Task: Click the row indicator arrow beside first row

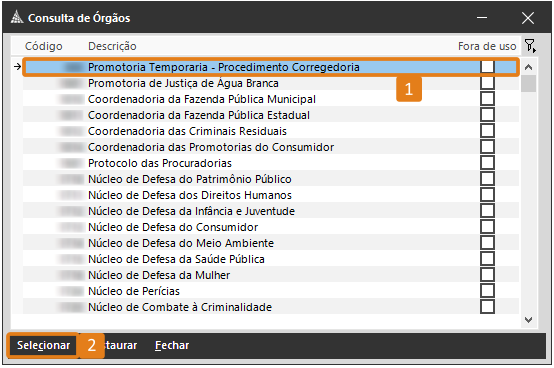Action: pos(17,66)
